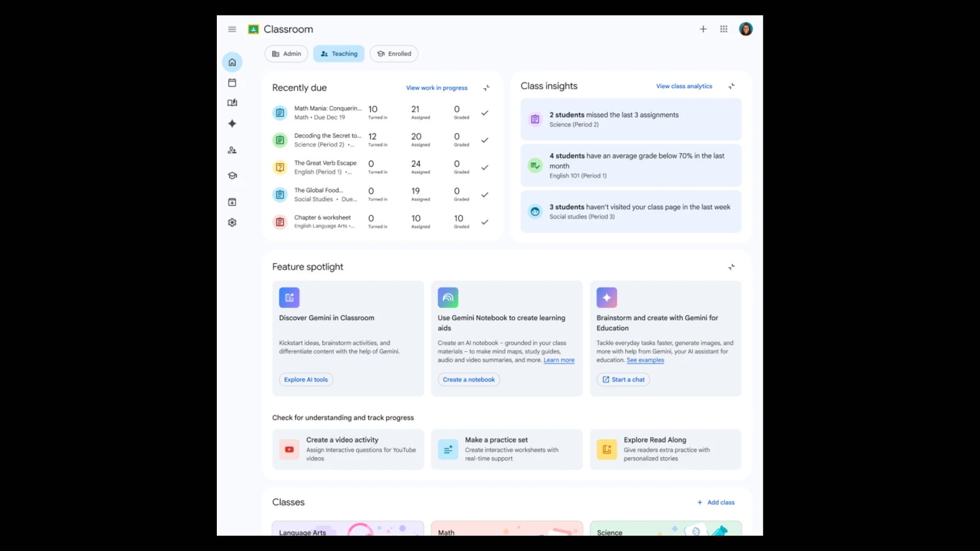980x551 pixels.
Task: Click the Brainstorm with Gemini card icon
Action: (x=606, y=298)
